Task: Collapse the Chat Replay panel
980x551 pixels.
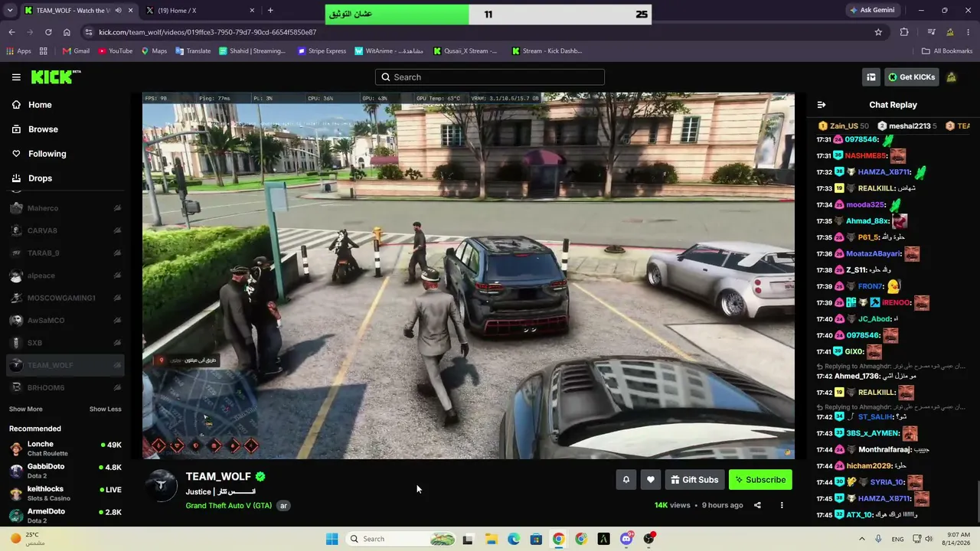Action: click(822, 105)
